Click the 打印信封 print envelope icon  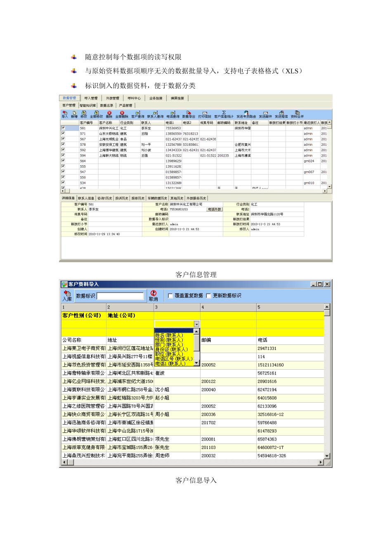point(205,114)
